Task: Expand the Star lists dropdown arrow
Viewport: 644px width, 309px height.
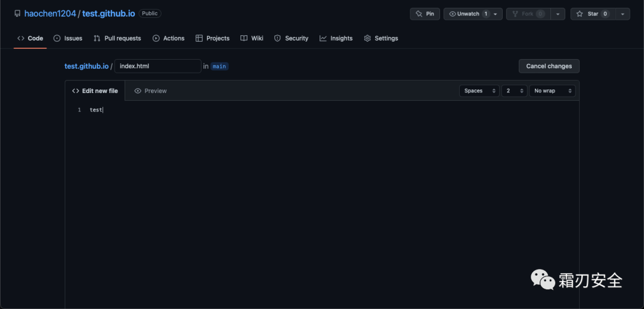Action: click(623, 14)
